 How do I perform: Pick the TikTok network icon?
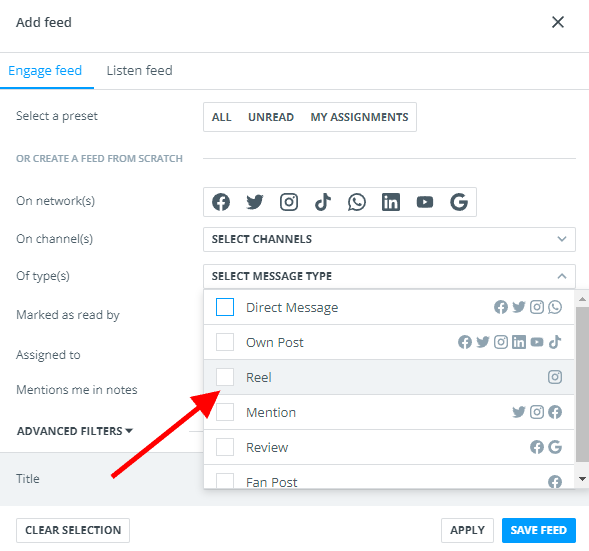pyautogui.click(x=323, y=202)
